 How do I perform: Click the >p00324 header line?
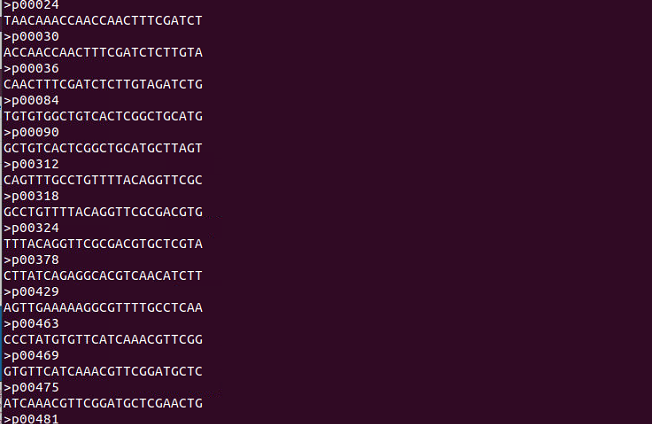pos(31,228)
